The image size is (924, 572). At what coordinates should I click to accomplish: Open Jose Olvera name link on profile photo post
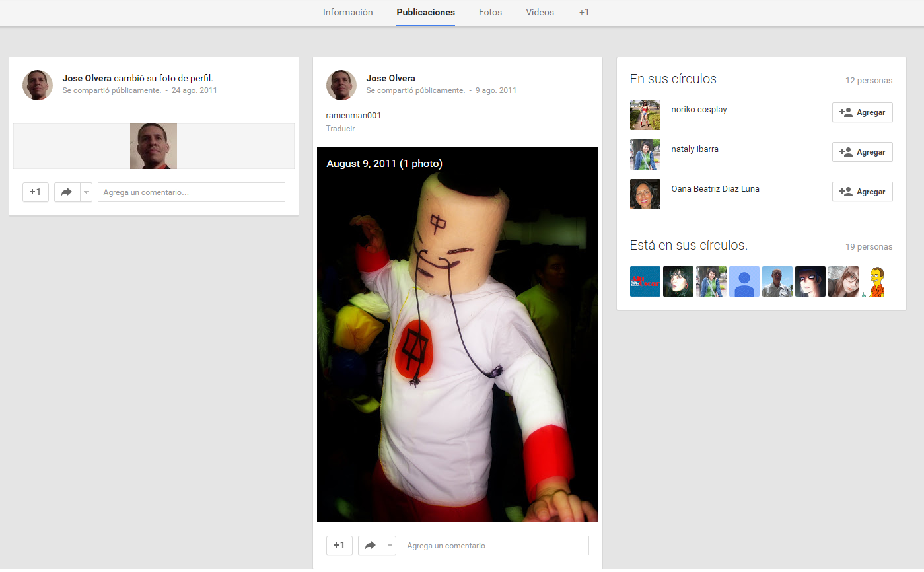(x=87, y=78)
